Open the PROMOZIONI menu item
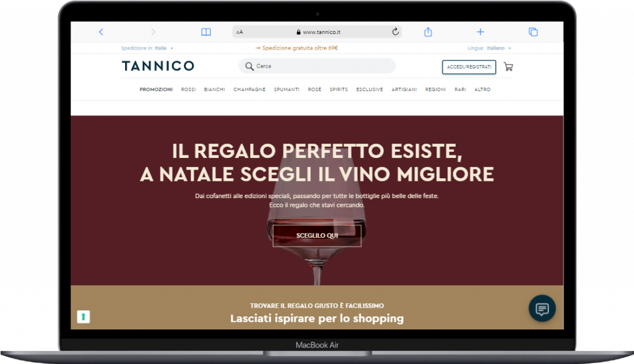 [x=156, y=89]
